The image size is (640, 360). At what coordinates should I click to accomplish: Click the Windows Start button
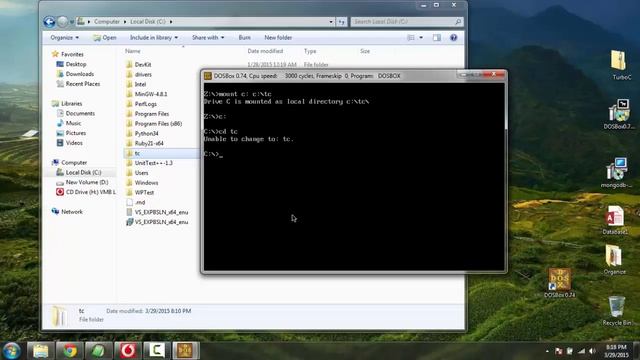(11, 351)
